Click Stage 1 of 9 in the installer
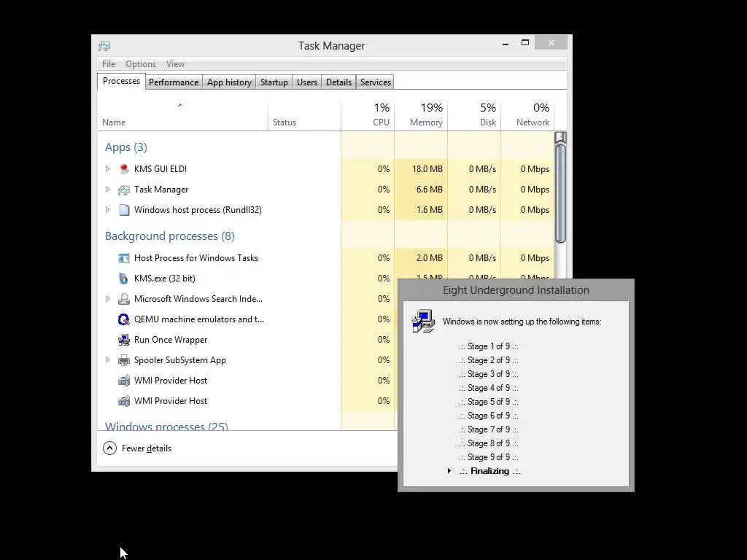Screen dimensions: 747x560 [489, 346]
